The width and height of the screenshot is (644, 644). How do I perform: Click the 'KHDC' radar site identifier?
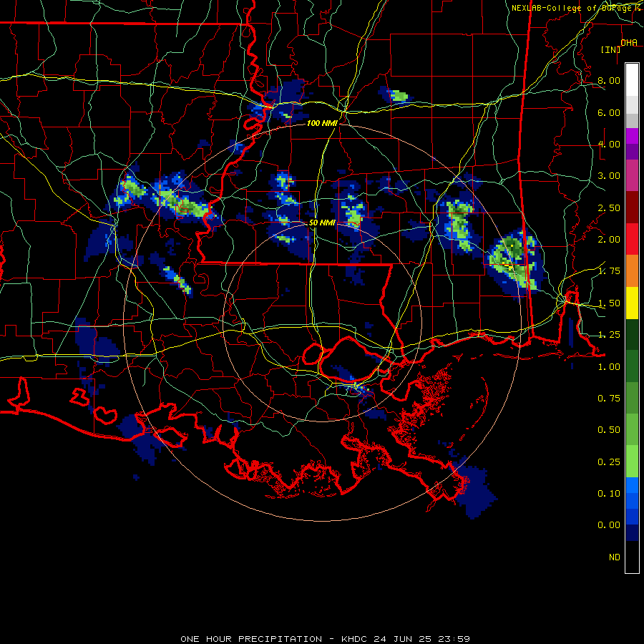tap(354, 639)
